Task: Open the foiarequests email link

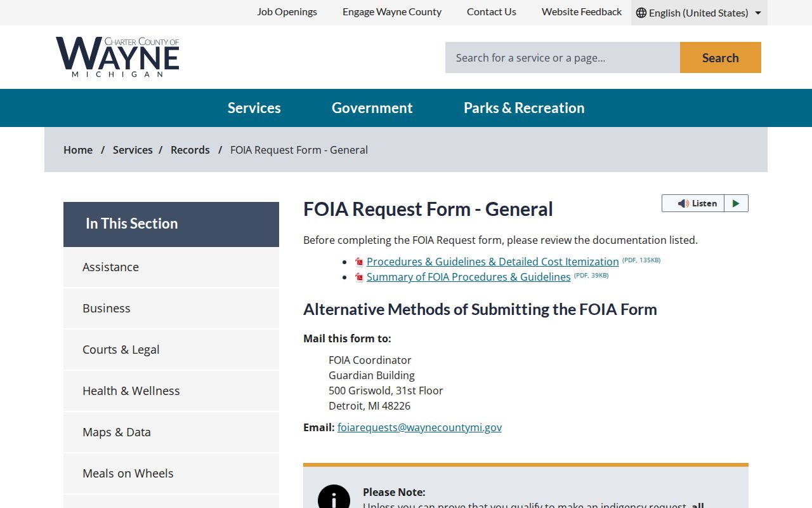Action: [x=419, y=427]
